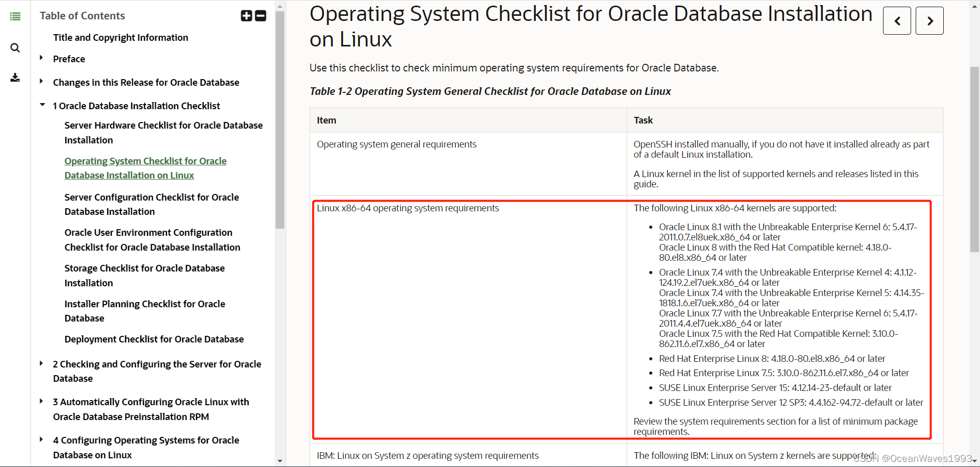Go to the next page arrow
Viewport: 980px width, 467px height.
[929, 21]
